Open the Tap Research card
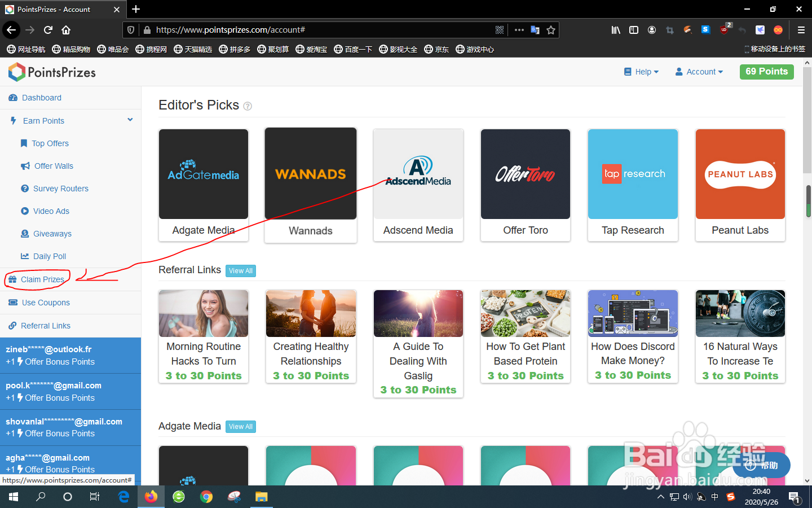The width and height of the screenshot is (812, 508). pyautogui.click(x=633, y=185)
